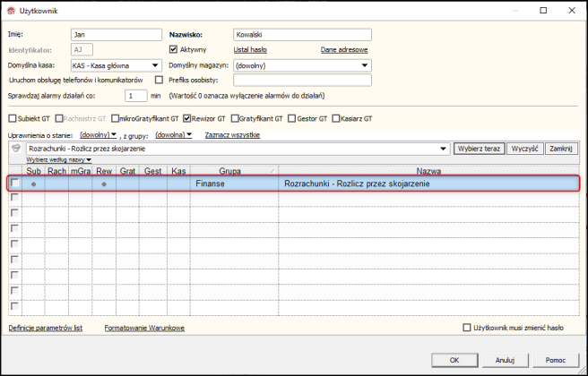Check the Kasiarz GT checkbox

[336, 119]
